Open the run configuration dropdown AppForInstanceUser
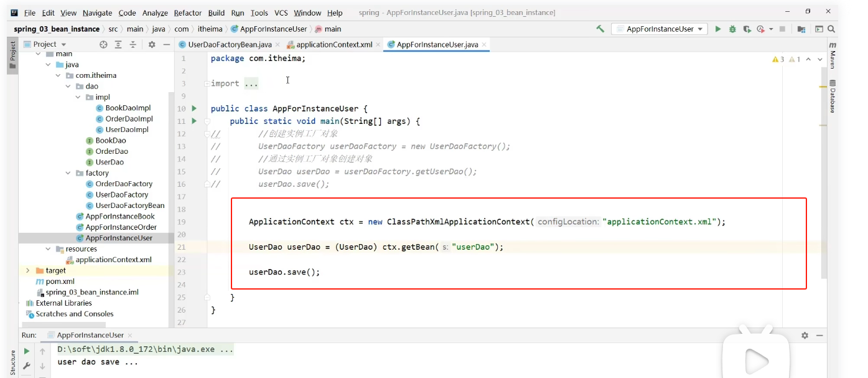868x378 pixels. coord(660,29)
